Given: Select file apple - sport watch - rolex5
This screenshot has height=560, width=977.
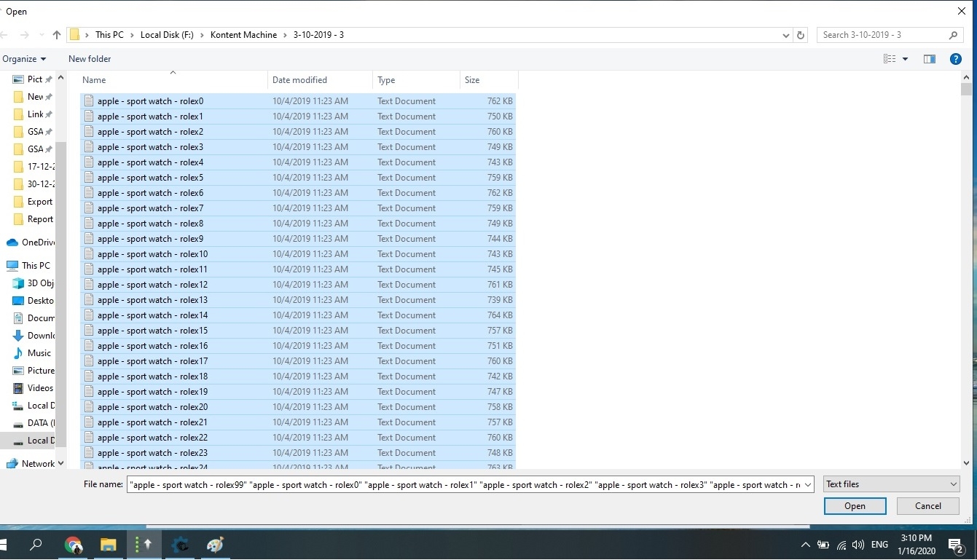Looking at the screenshot, I should tap(298, 178).
